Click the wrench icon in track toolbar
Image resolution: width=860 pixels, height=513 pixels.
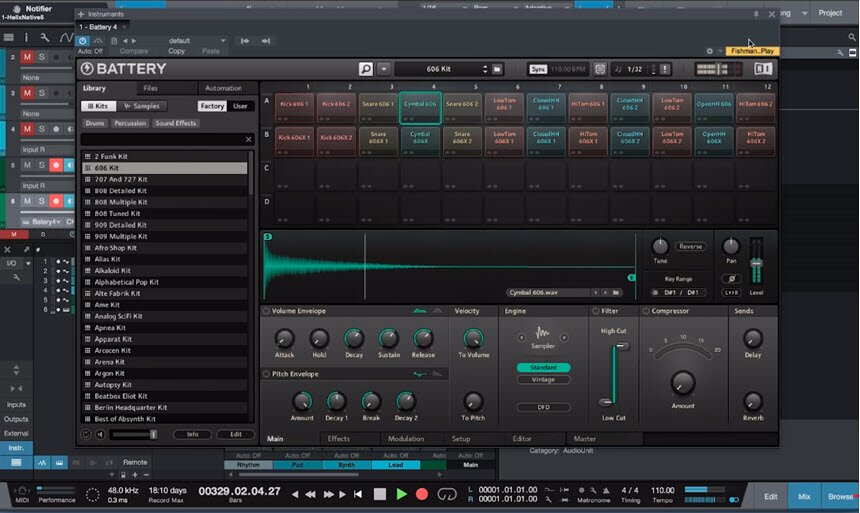pyautogui.click(x=45, y=37)
